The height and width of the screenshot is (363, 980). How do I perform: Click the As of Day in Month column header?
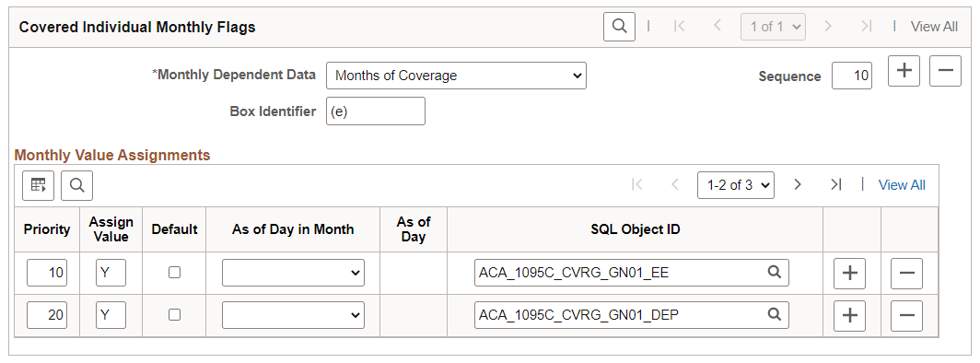[x=293, y=229]
